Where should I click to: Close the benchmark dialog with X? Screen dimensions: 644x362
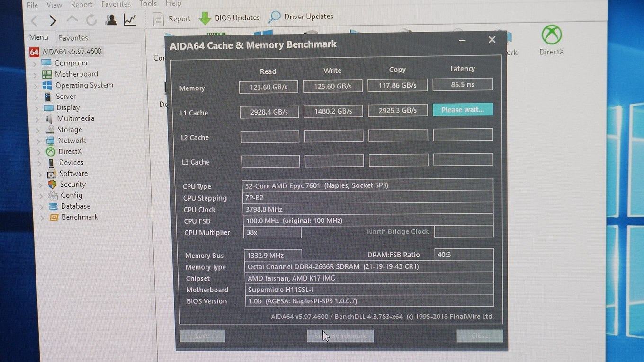click(492, 40)
